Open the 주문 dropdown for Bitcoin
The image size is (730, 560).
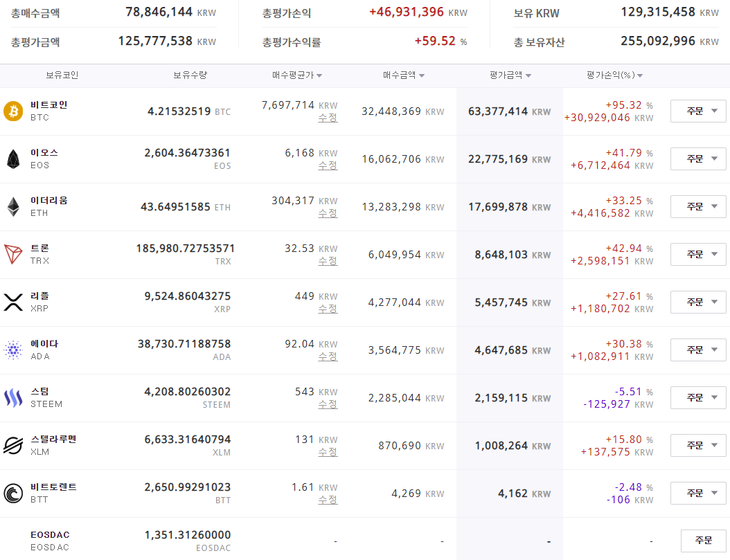pos(698,111)
